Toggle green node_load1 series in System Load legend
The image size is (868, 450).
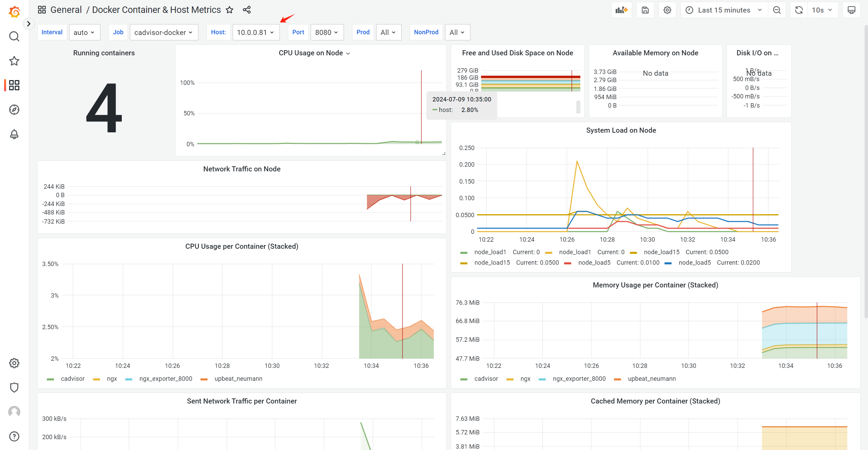(x=490, y=252)
